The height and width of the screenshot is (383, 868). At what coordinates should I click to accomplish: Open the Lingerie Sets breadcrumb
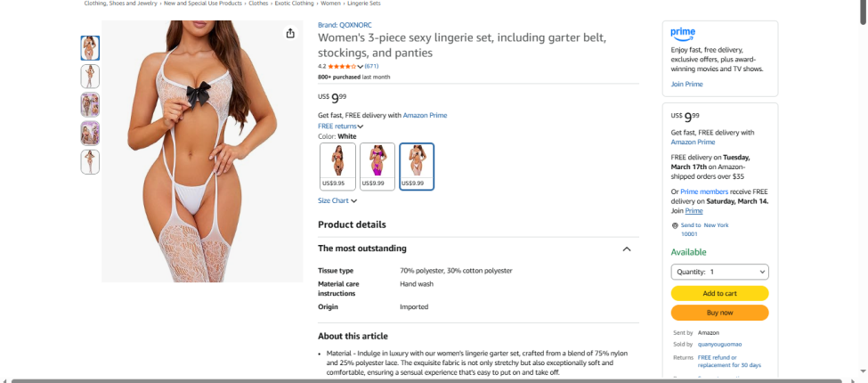tap(363, 4)
